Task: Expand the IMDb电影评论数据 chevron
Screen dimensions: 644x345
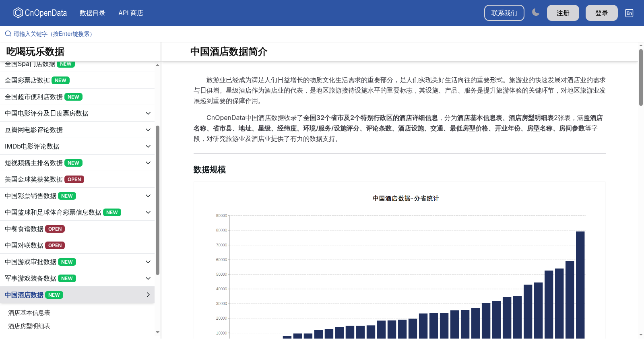Action: pos(148,146)
